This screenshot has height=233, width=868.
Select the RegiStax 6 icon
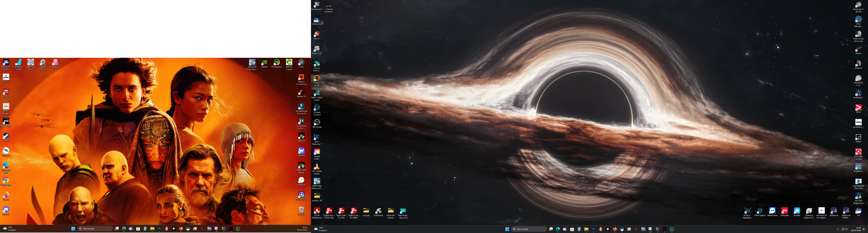tap(858, 168)
